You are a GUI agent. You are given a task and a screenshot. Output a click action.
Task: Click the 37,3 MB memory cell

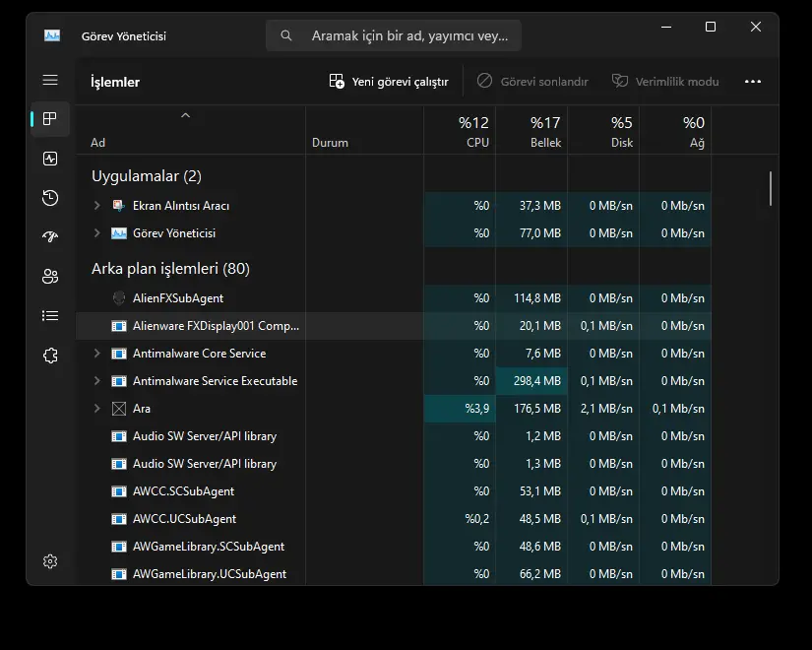click(531, 206)
